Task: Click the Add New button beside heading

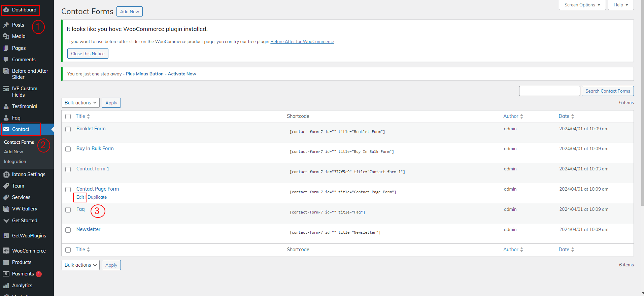Action: [130, 11]
